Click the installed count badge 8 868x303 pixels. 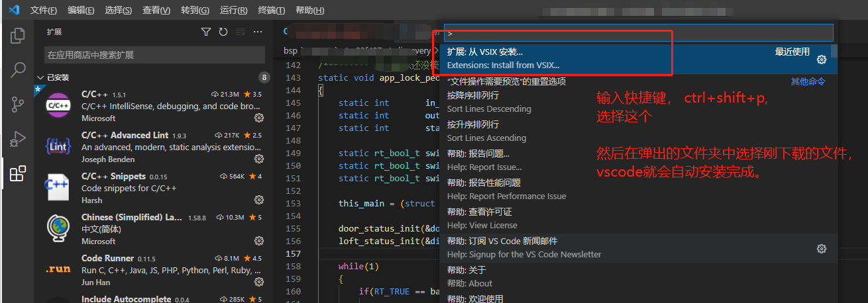click(264, 77)
